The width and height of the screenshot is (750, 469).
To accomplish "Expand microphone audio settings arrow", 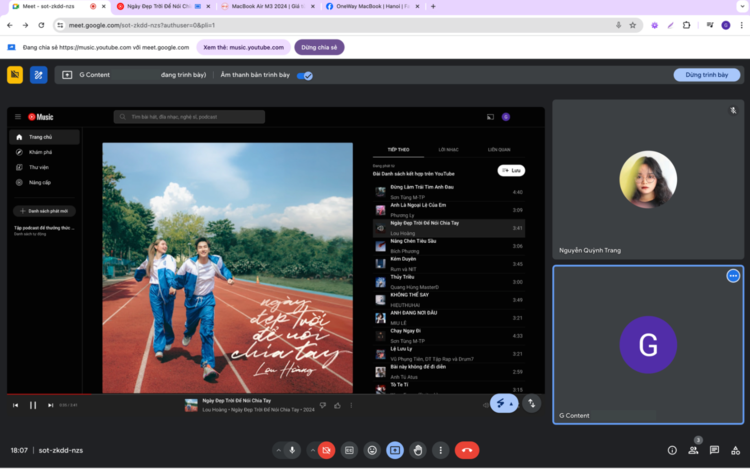I will click(x=278, y=450).
